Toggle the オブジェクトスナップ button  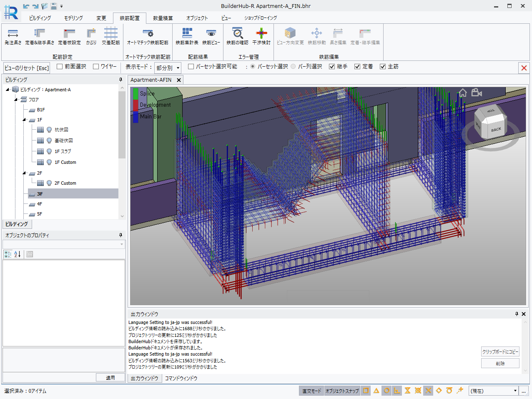[342, 391]
